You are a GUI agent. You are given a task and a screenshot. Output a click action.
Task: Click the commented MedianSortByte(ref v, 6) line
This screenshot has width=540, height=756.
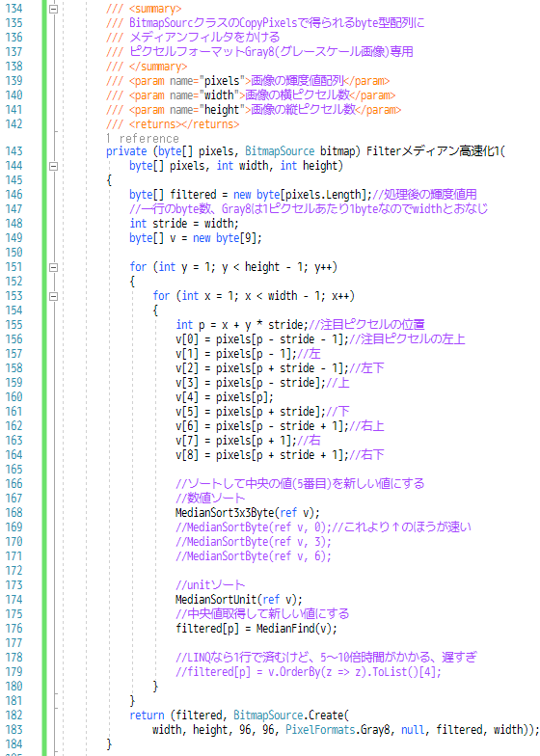253,555
